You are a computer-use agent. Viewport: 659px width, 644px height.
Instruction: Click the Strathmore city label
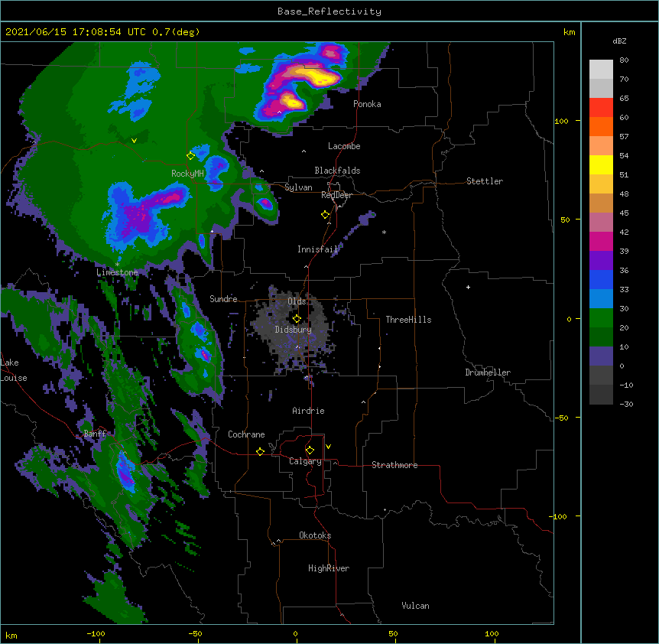[394, 465]
